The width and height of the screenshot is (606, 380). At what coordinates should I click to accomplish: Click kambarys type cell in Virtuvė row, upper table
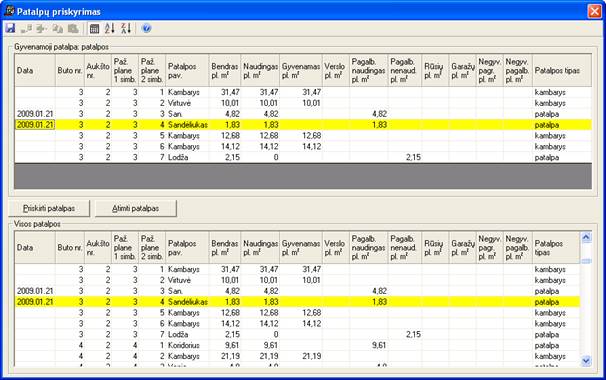coord(562,103)
